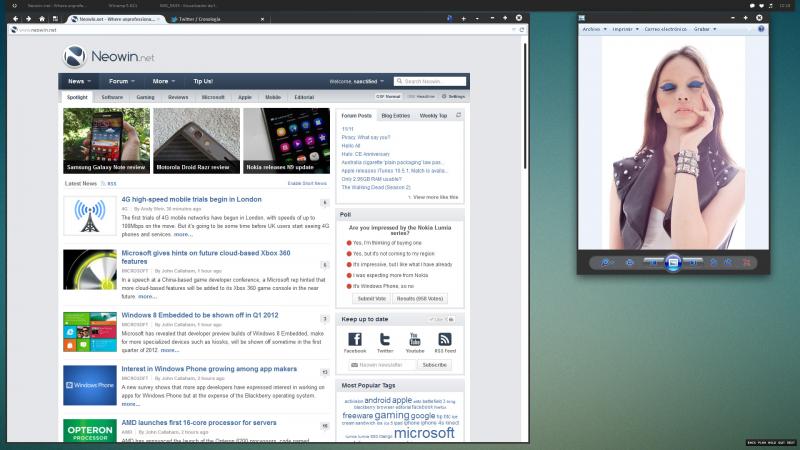Open help in the photo viewer
800x450 pixels.
tap(761, 29)
